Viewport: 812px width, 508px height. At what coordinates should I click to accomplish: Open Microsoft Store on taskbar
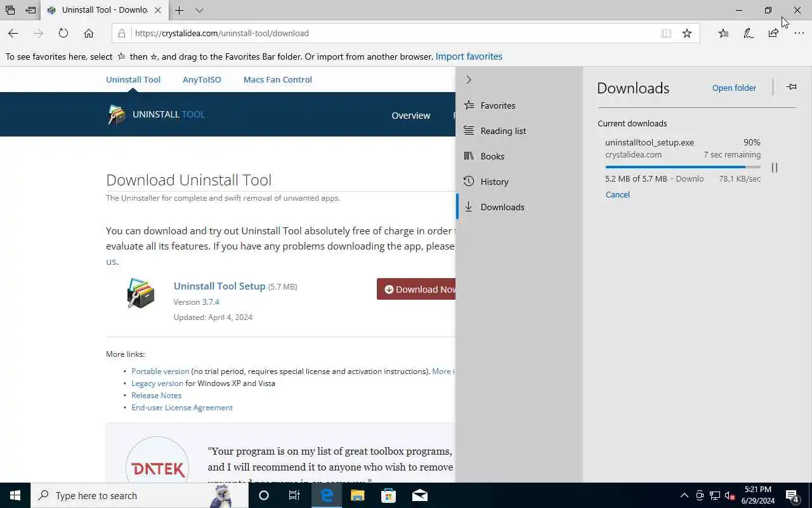point(389,495)
